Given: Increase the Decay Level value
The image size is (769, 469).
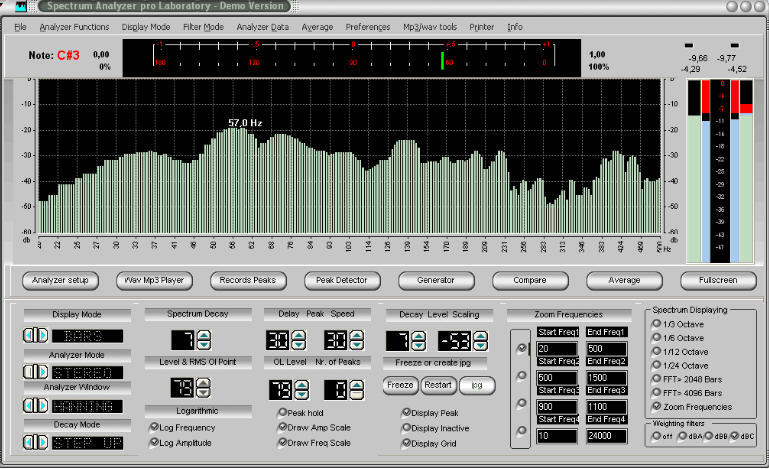Looking at the screenshot, I should pos(418,336).
